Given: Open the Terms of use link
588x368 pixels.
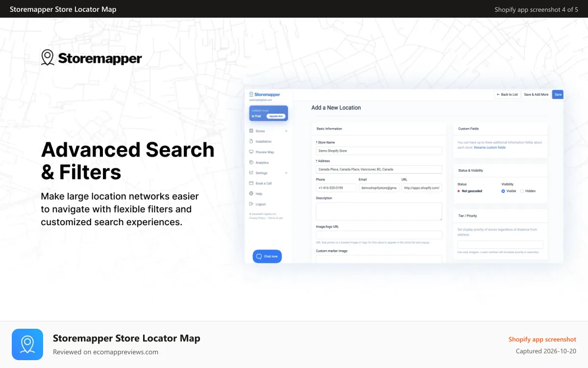Looking at the screenshot, I should pyautogui.click(x=275, y=218).
